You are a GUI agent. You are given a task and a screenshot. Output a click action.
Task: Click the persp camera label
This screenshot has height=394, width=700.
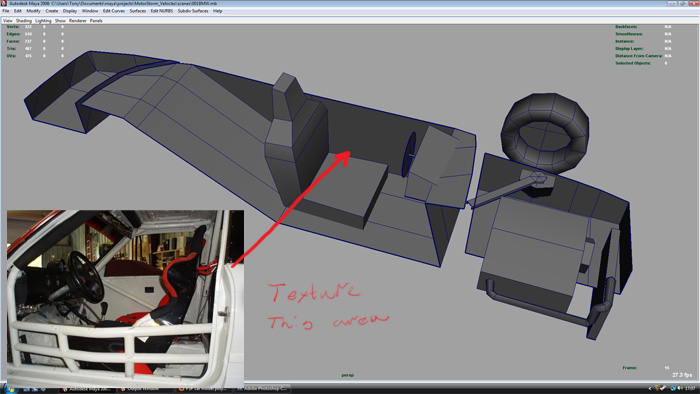(x=347, y=375)
